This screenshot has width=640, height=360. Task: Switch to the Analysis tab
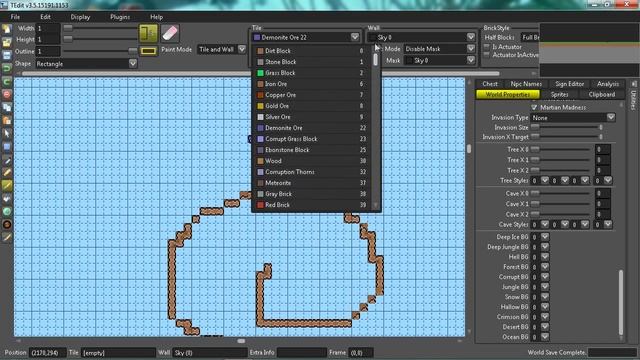click(608, 84)
